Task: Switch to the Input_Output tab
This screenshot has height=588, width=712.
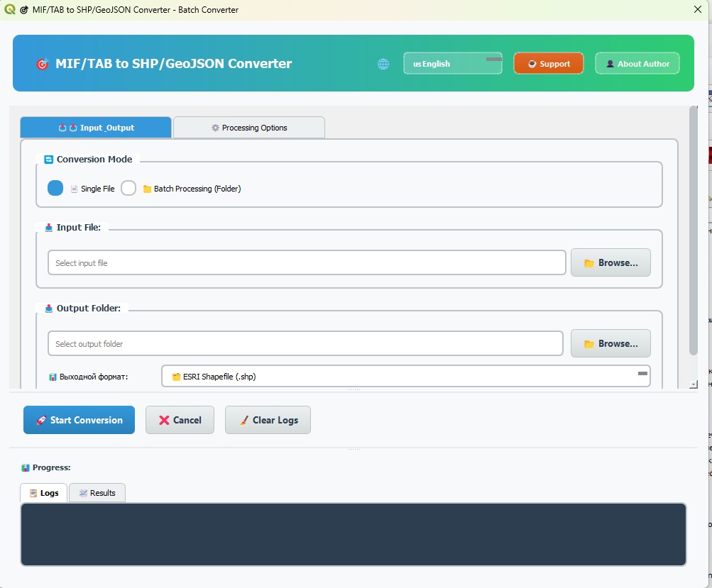Action: pyautogui.click(x=96, y=128)
